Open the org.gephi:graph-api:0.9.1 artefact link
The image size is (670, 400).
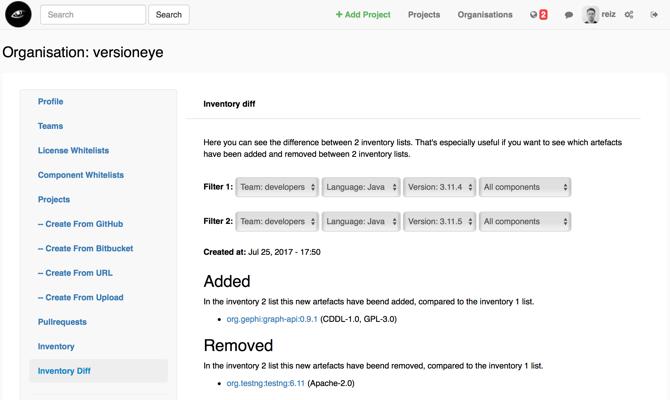pyautogui.click(x=272, y=319)
